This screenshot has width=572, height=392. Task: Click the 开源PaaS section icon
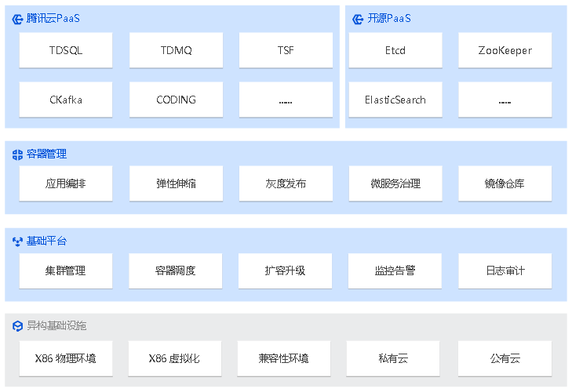click(358, 19)
